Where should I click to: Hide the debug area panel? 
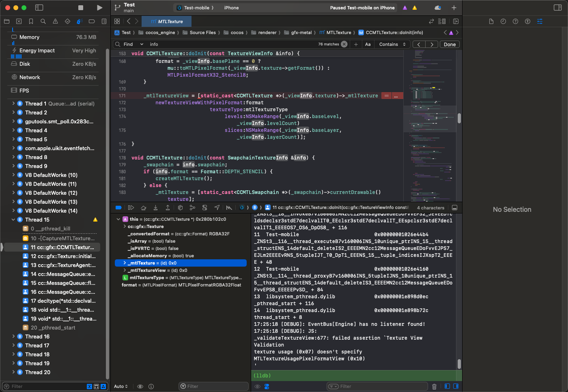(x=455, y=207)
